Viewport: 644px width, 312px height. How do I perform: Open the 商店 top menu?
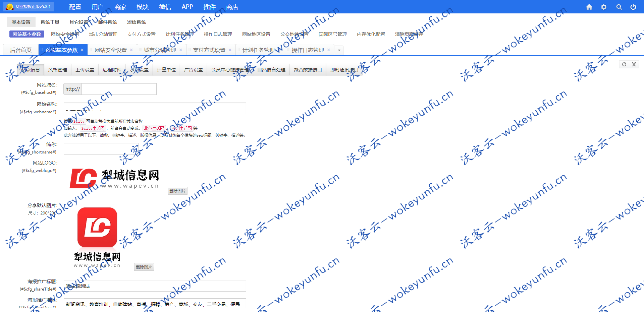[232, 7]
